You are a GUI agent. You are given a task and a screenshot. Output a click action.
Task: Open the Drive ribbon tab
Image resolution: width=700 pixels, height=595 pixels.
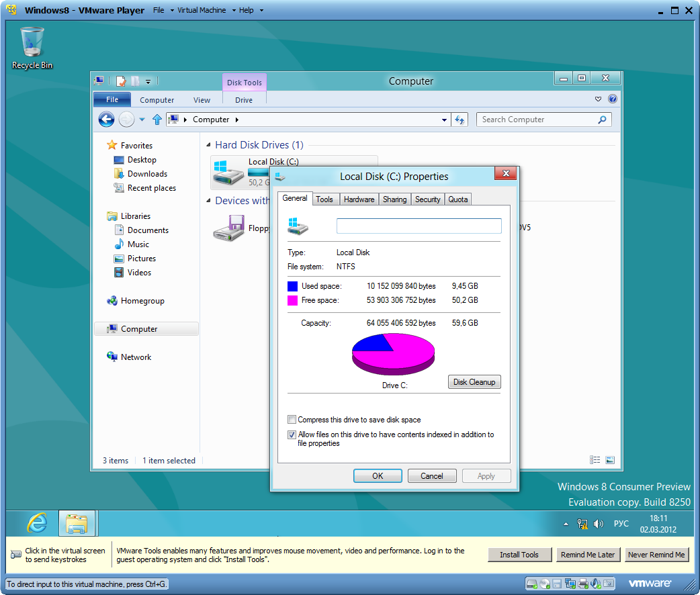tap(245, 100)
